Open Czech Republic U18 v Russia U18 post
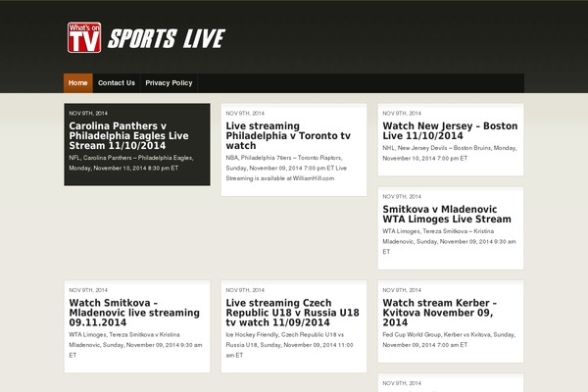Screen dimensions: 588x392 point(292,313)
